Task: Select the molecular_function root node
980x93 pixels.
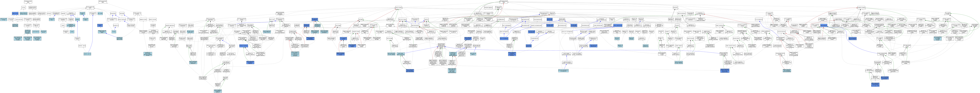Action: tap(28, 2)
